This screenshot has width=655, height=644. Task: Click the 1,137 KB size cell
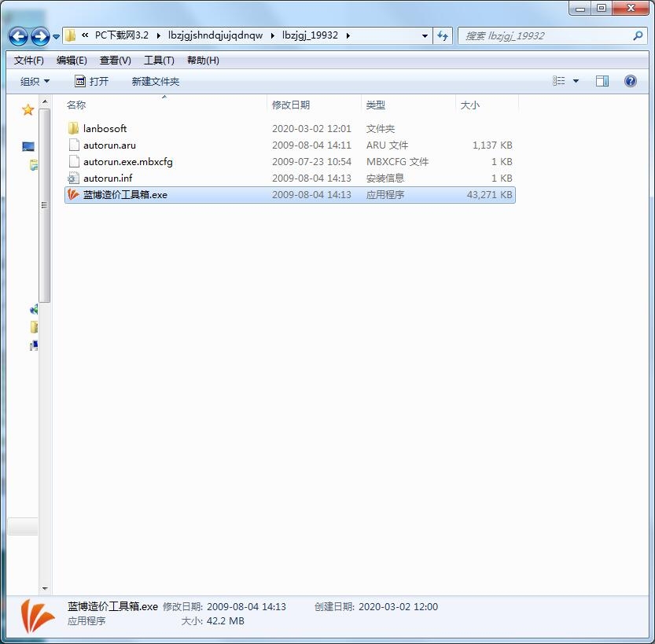(x=492, y=145)
